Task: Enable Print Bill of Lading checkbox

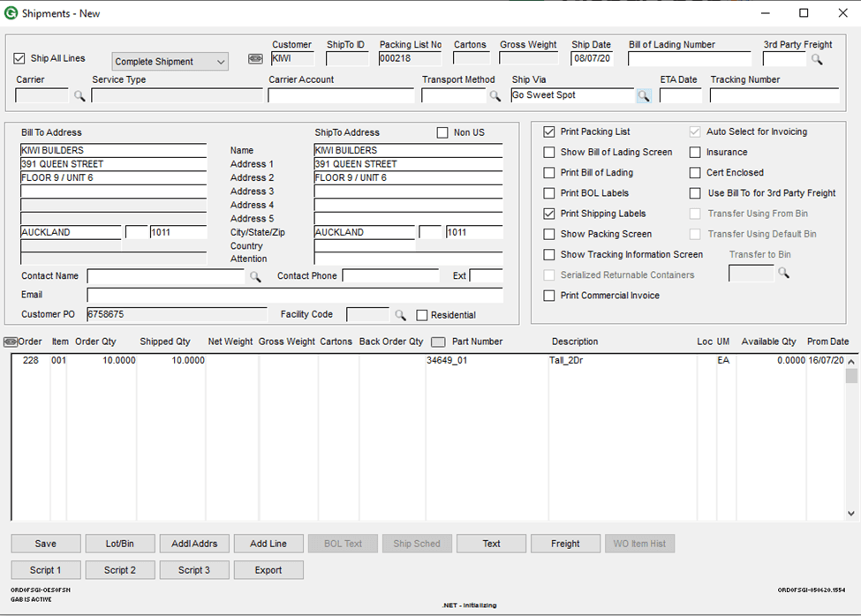Action: pos(549,173)
